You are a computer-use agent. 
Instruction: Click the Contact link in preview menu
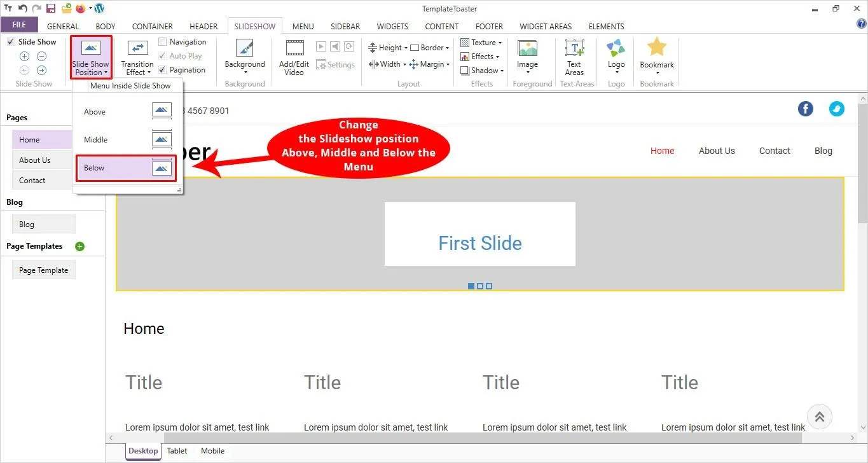pyautogui.click(x=774, y=151)
